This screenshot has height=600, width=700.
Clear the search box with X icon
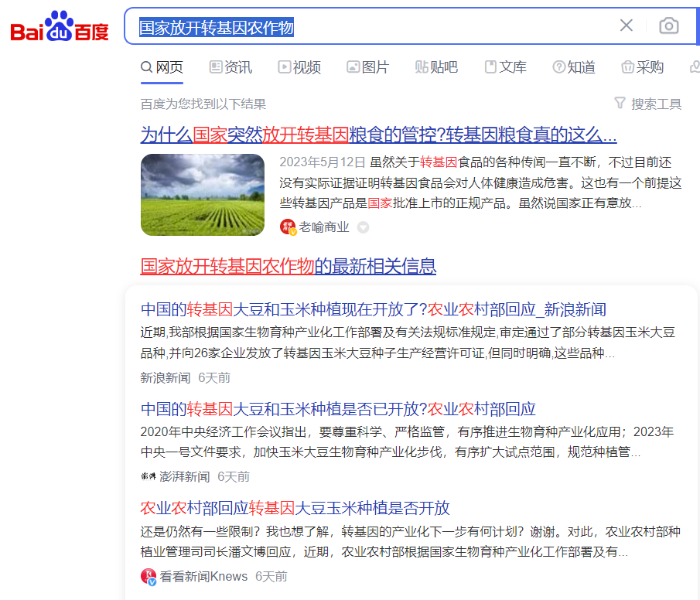(627, 26)
